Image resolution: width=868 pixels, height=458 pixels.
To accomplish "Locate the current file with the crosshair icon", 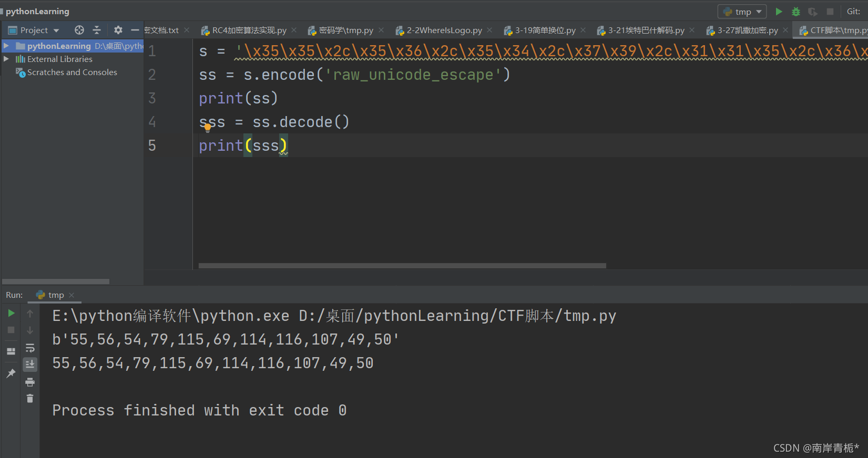I will point(79,30).
